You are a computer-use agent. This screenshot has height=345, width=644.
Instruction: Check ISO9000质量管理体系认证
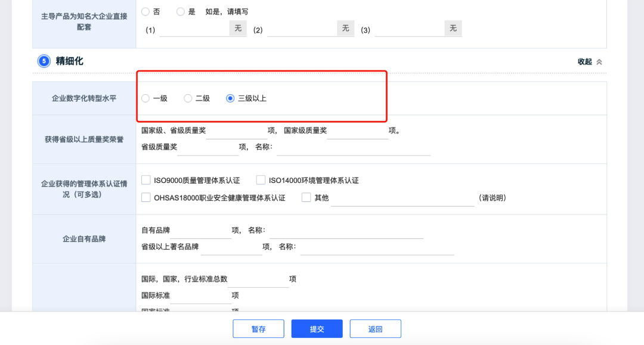coord(146,180)
